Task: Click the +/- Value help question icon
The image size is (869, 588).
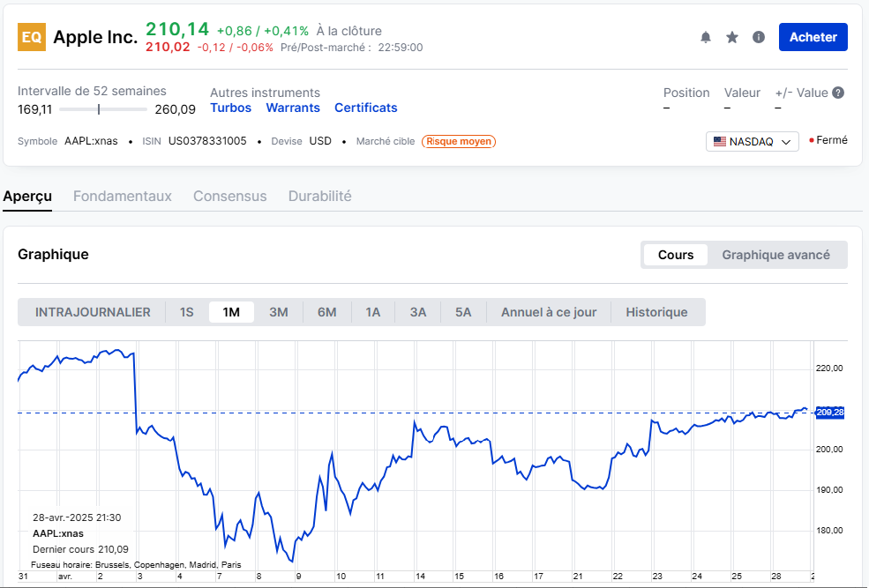Action: pos(838,93)
